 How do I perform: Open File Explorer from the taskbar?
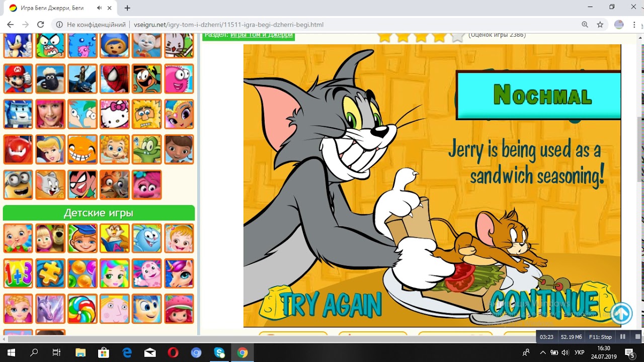(80, 352)
